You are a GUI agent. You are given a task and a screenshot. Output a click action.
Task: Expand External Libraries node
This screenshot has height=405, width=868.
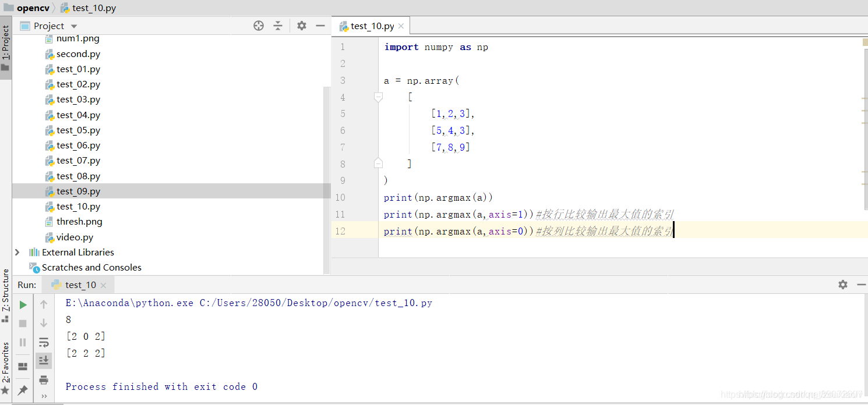click(17, 252)
